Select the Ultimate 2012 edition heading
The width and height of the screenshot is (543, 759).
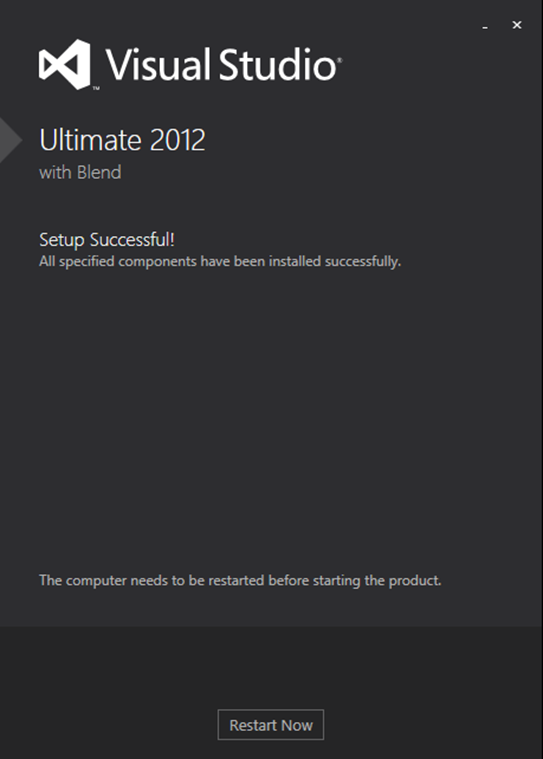click(x=122, y=140)
